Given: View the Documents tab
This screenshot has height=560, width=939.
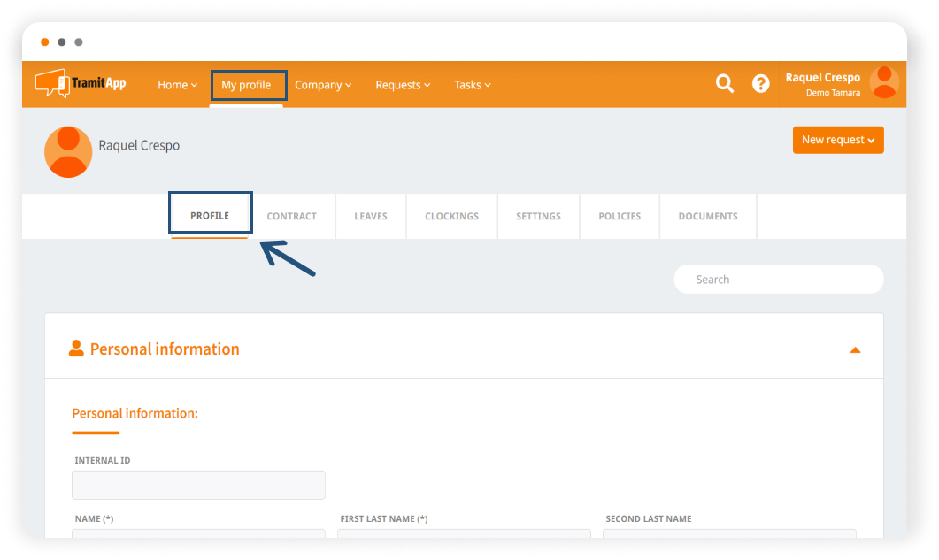Looking at the screenshot, I should tap(707, 216).
